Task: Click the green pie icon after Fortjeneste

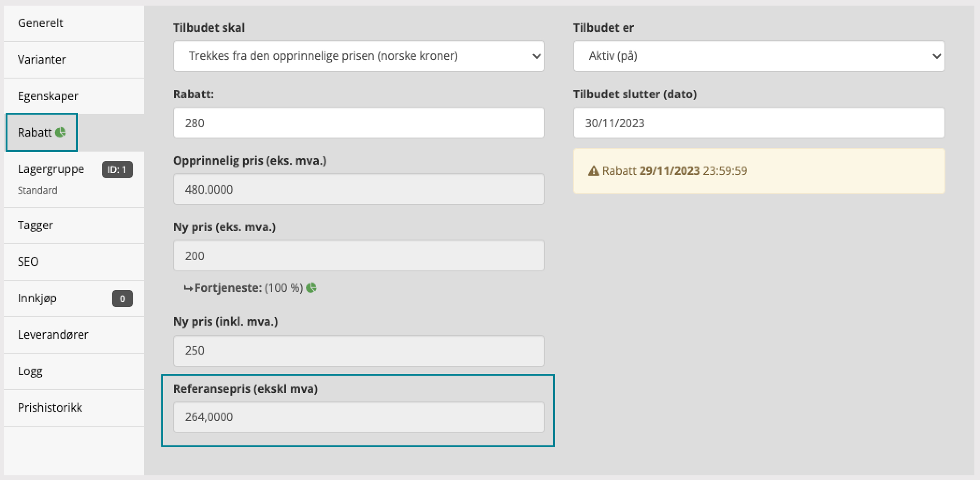Action: pos(311,288)
